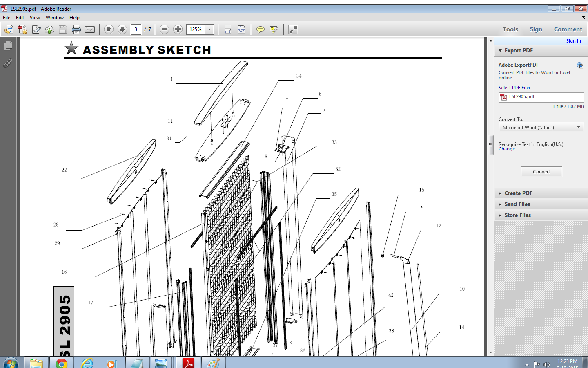The width and height of the screenshot is (588, 368).
Task: Open the Comment pane tab
Action: 568,29
